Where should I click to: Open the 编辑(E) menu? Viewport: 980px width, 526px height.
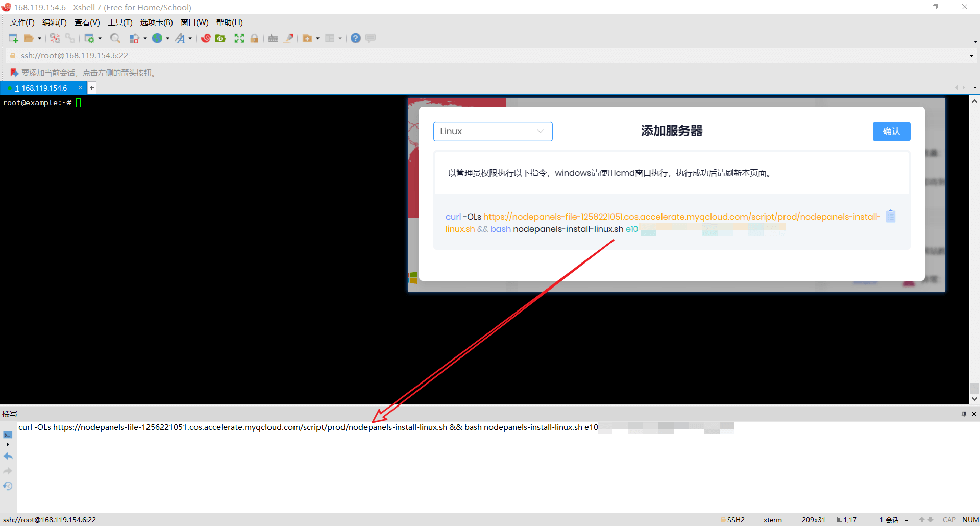tap(55, 22)
